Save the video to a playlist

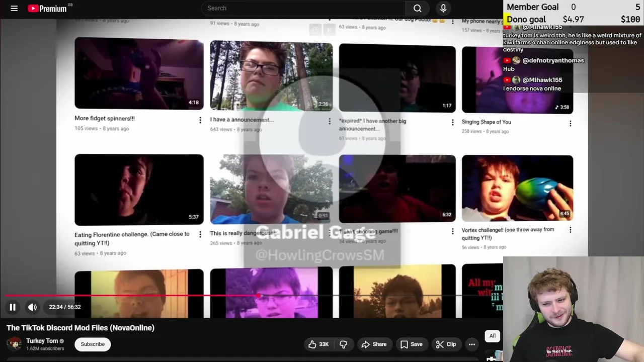pos(411,344)
